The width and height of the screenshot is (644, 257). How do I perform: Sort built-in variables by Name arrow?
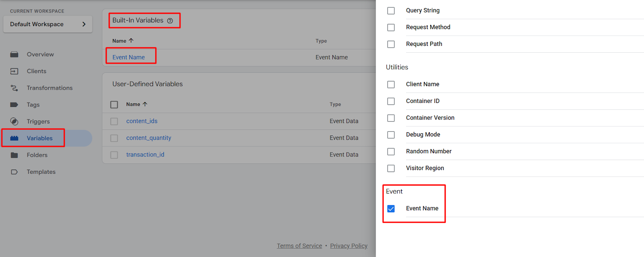[x=131, y=41]
